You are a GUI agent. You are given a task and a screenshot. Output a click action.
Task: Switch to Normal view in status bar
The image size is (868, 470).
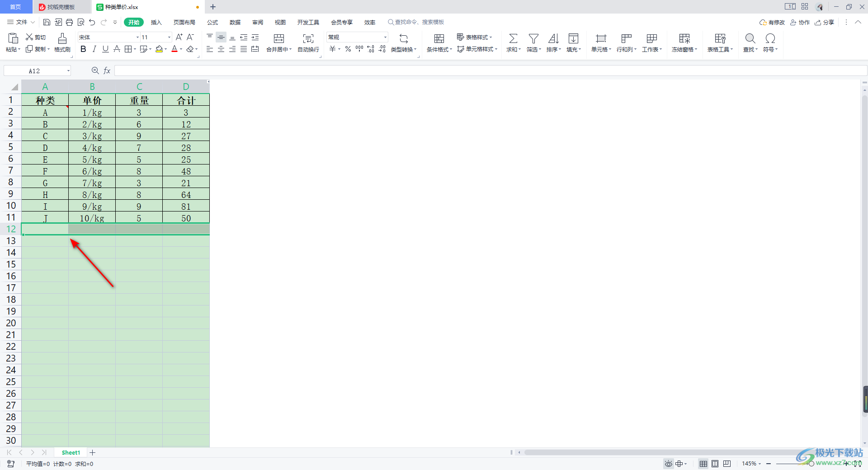pos(703,464)
